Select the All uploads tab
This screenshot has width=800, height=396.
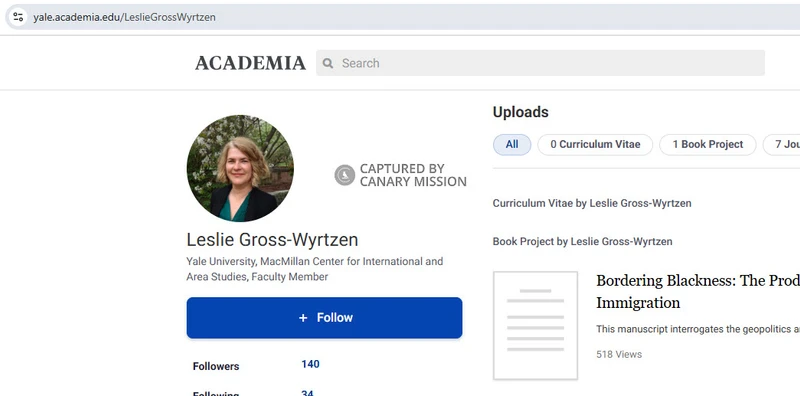[x=512, y=145]
